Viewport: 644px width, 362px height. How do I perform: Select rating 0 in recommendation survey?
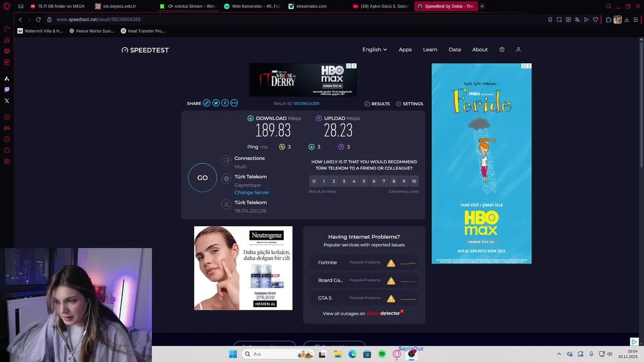coord(314,182)
